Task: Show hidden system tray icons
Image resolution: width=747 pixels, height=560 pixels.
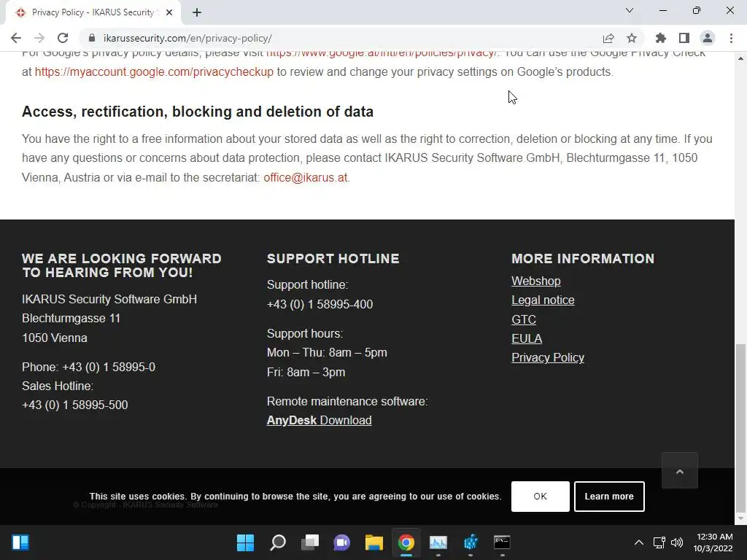Action: pyautogui.click(x=639, y=542)
